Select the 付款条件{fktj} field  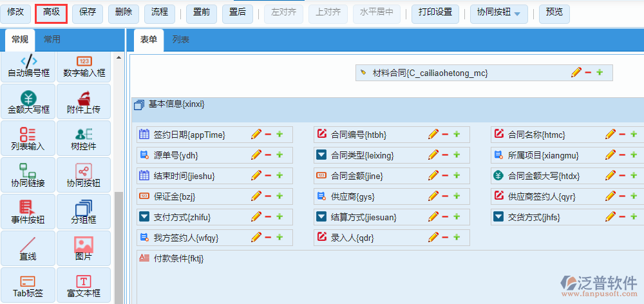click(x=390, y=276)
